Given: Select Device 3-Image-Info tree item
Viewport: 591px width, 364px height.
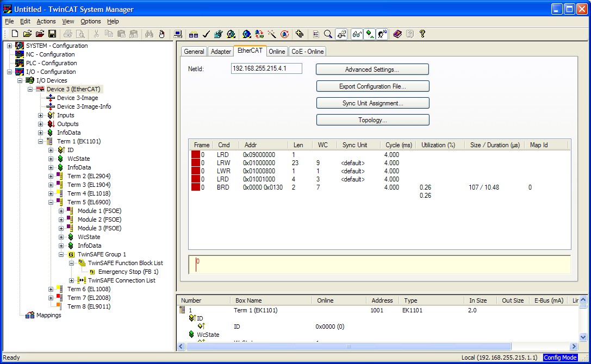Looking at the screenshot, I should point(84,106).
